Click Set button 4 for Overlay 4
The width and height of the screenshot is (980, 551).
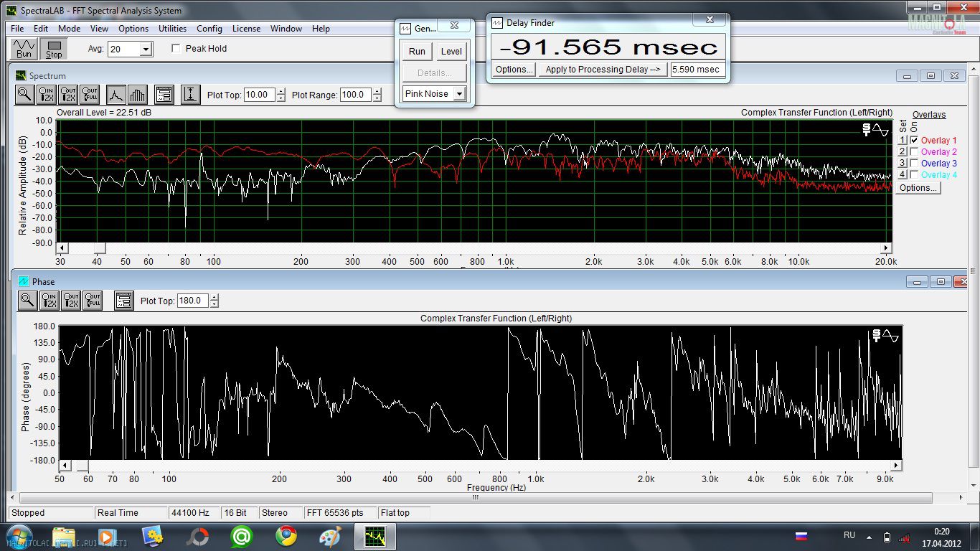pyautogui.click(x=903, y=175)
